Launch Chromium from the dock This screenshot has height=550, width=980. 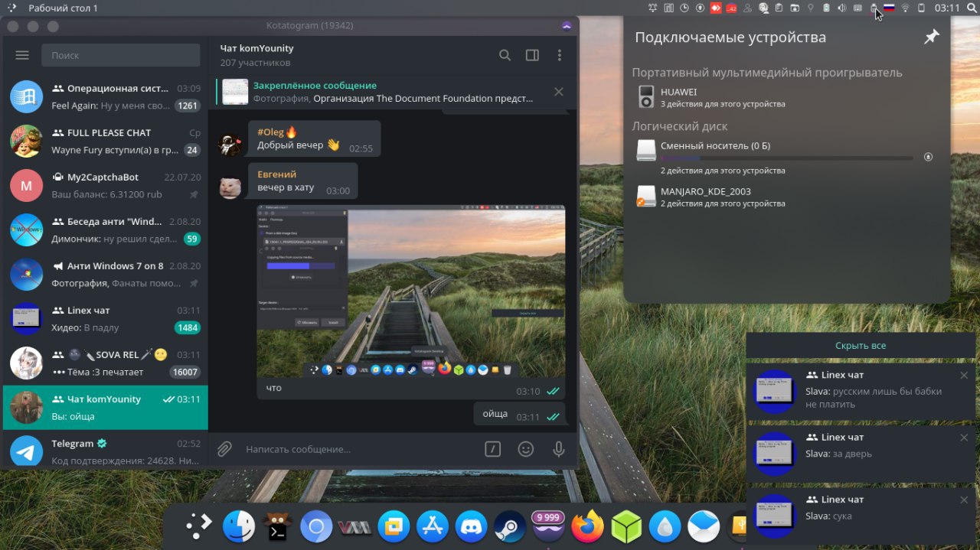point(316,526)
